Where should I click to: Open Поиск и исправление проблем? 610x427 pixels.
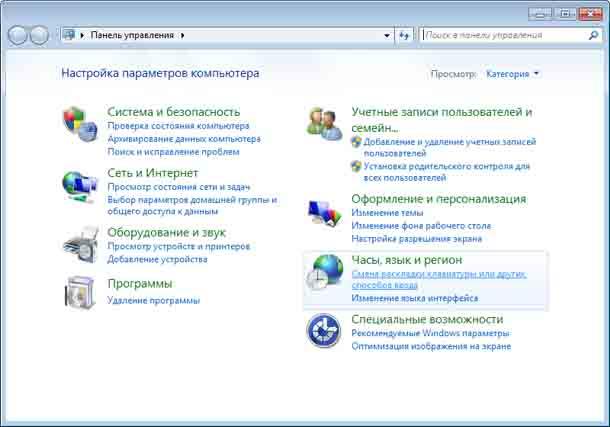pos(173,152)
